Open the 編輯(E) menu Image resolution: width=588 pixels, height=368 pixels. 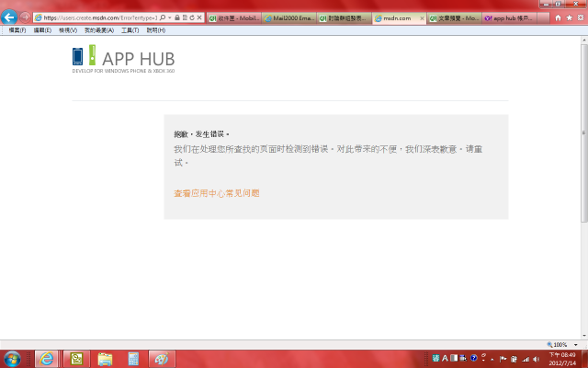[42, 30]
